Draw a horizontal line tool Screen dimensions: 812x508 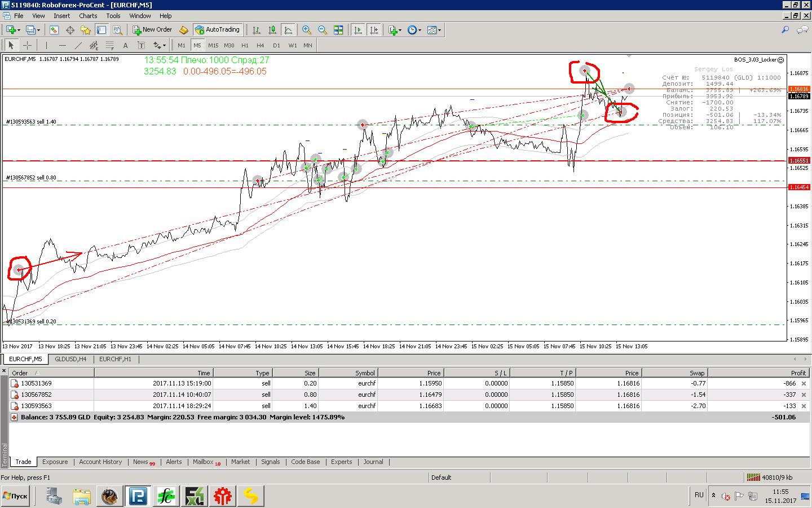[x=62, y=45]
